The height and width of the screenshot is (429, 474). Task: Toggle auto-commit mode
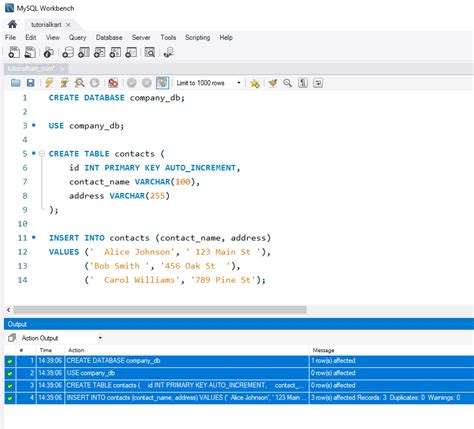tap(162, 83)
